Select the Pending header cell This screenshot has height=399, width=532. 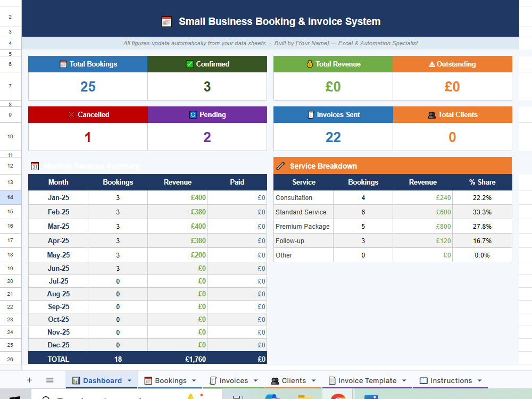(207, 115)
